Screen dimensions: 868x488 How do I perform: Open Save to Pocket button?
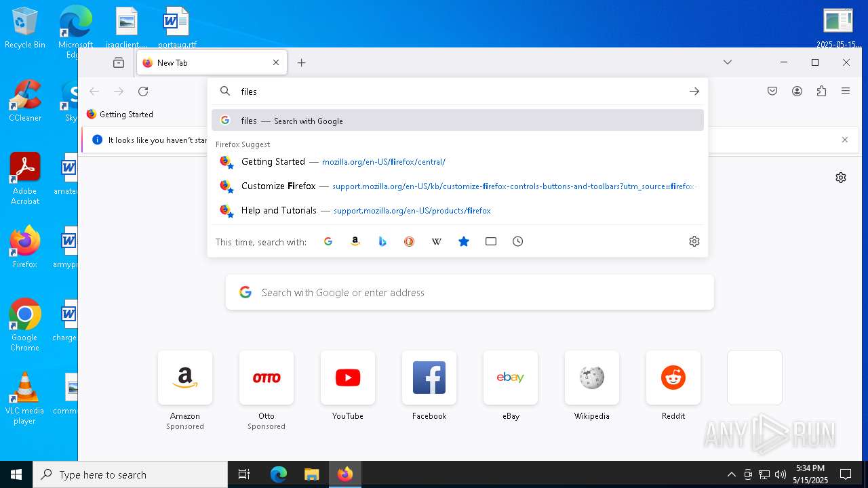[772, 91]
